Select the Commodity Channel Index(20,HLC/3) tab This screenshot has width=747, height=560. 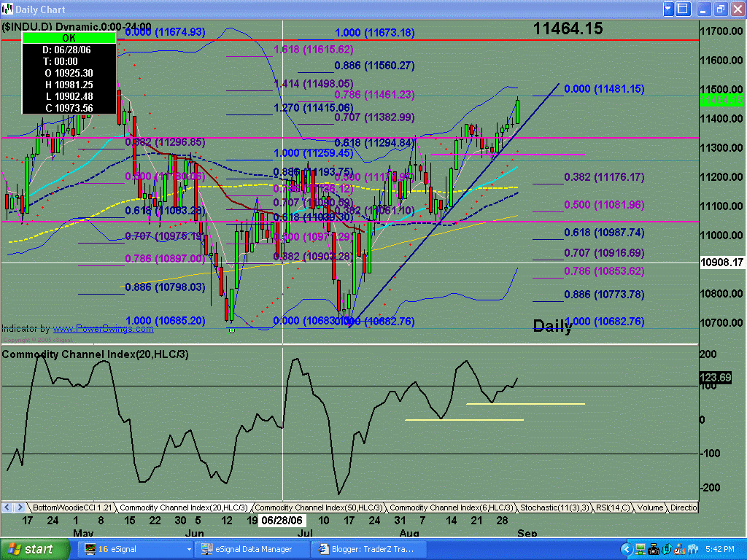tap(183, 507)
